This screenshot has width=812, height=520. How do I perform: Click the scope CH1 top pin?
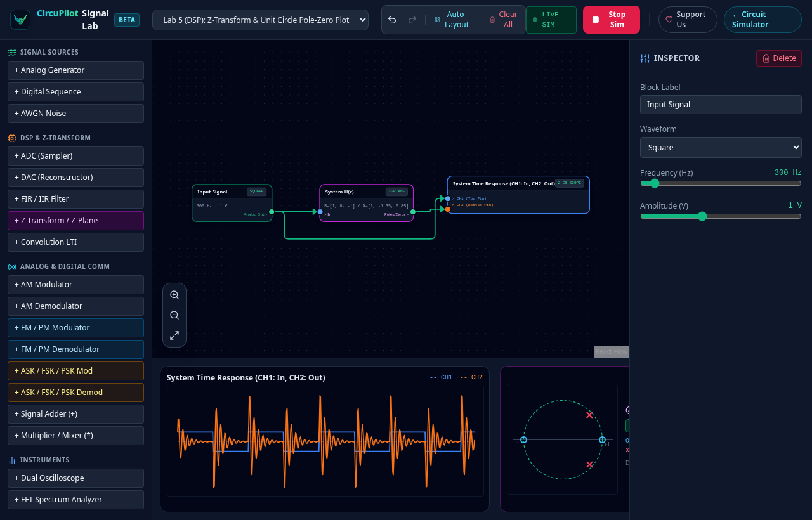point(448,198)
